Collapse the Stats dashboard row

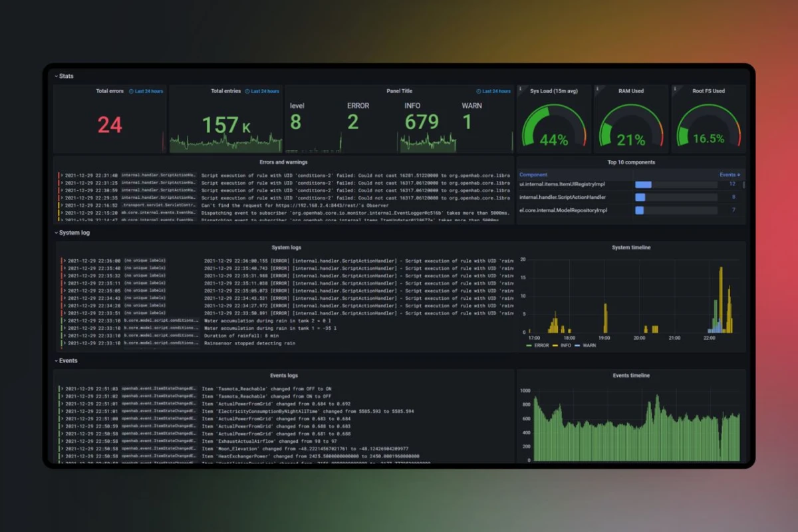(x=64, y=76)
